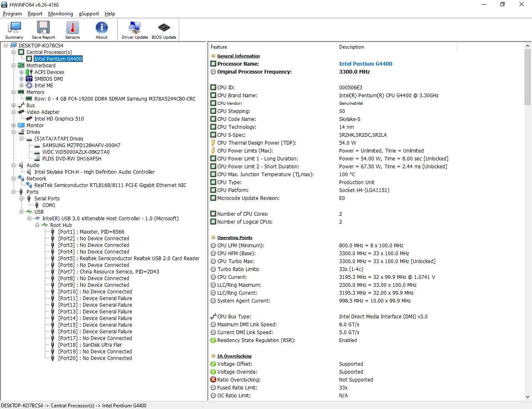Open the Help menu

point(110,14)
